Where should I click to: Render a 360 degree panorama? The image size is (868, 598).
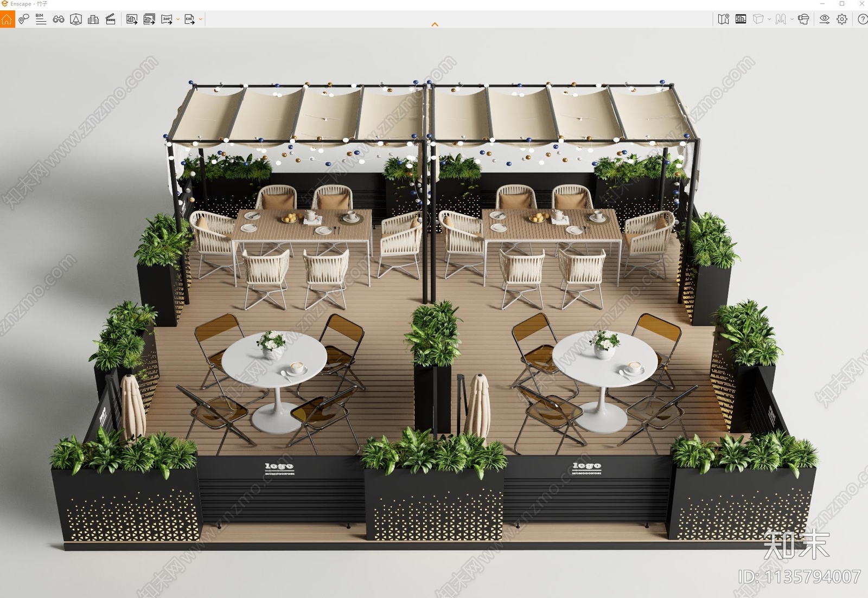point(167,20)
